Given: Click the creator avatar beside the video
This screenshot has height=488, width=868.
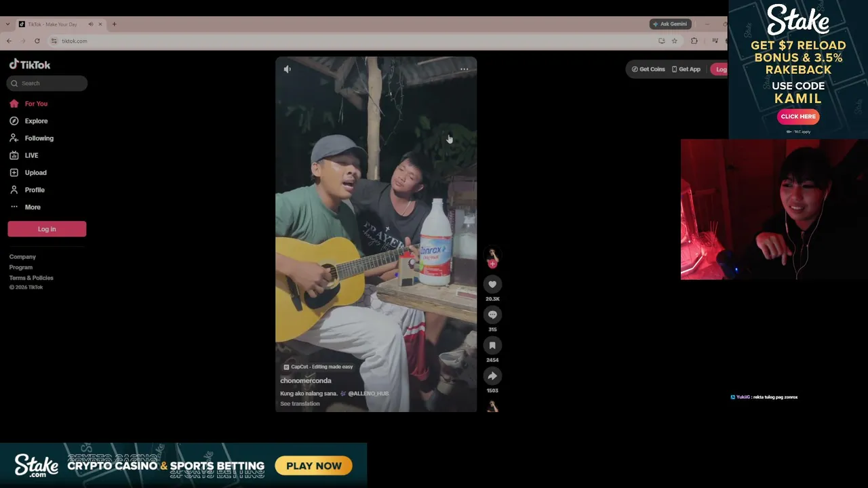Looking at the screenshot, I should click(492, 256).
